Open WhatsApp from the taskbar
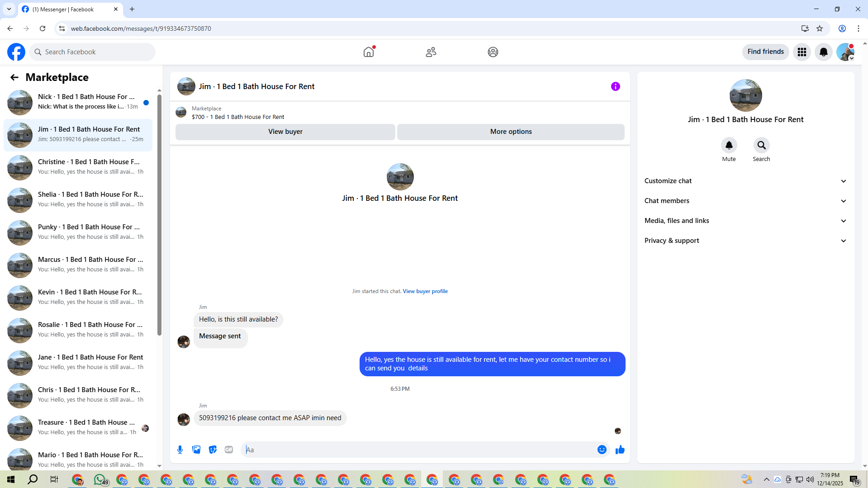 100,479
